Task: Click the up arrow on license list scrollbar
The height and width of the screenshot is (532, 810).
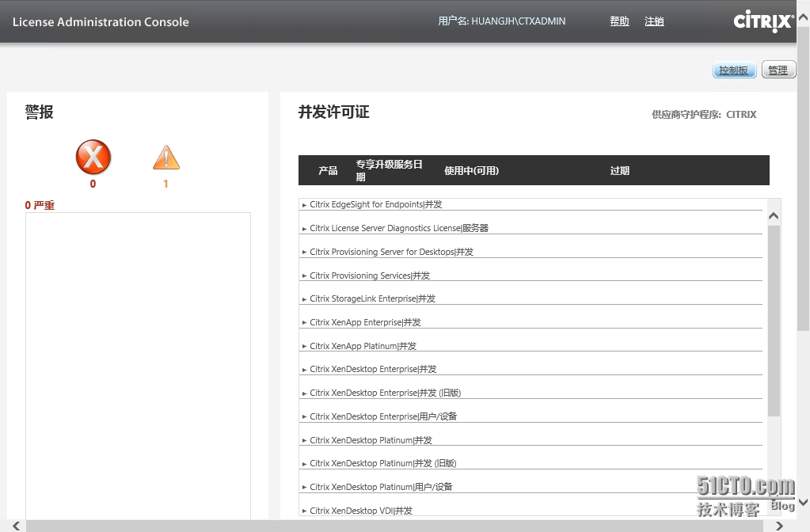Action: coord(774,215)
